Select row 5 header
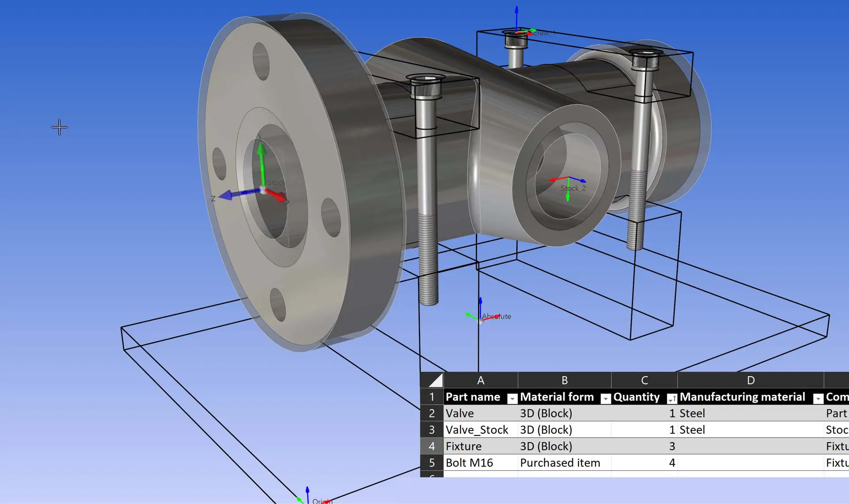849x504 pixels. pos(432,462)
